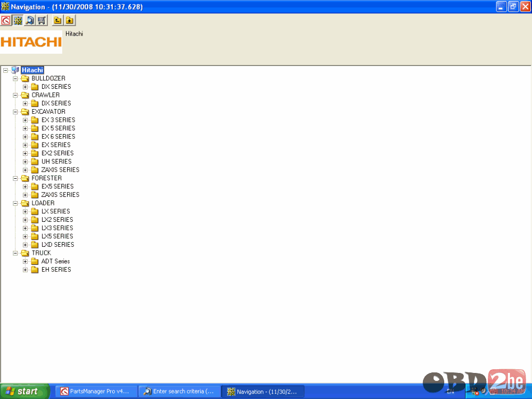Click the LX SERIES folder icon
This screenshot has width=532, height=399.
pyautogui.click(x=35, y=211)
